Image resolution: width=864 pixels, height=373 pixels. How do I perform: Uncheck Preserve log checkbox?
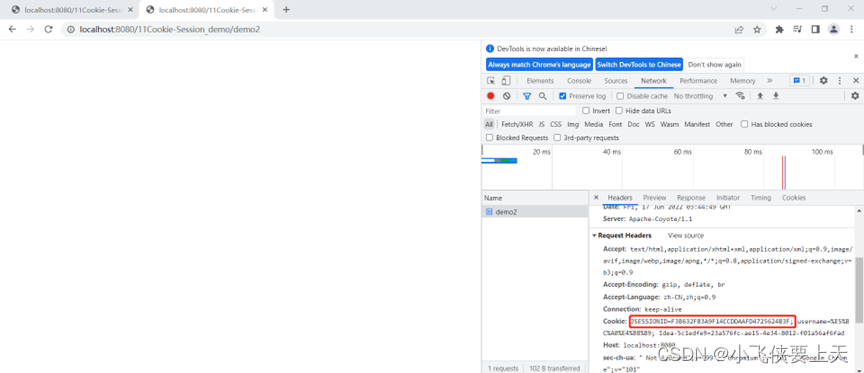[x=563, y=96]
